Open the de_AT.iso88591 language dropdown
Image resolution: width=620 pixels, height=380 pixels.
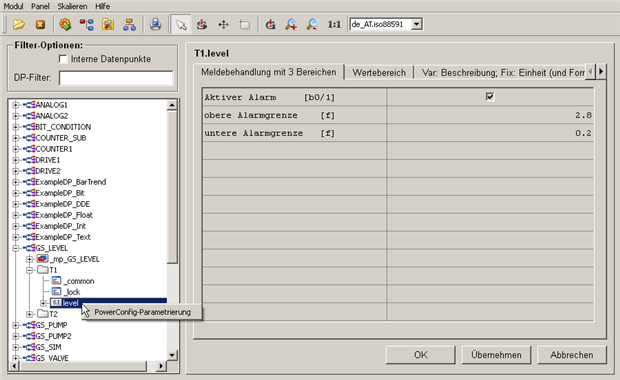(x=416, y=25)
